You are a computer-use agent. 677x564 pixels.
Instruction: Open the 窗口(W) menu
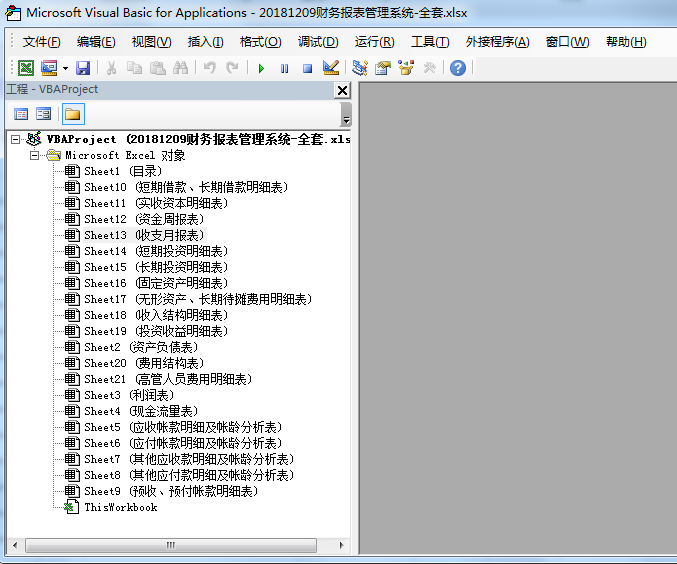click(x=567, y=42)
